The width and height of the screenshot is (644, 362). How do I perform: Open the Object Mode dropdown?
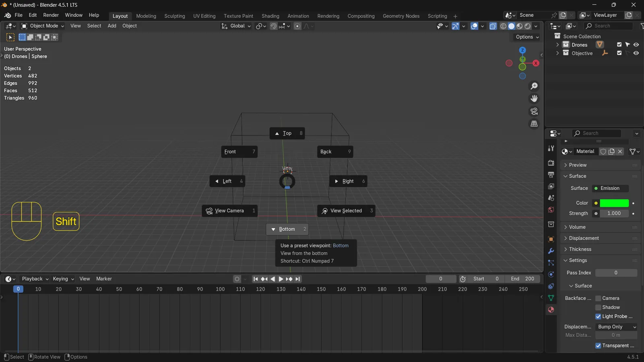point(42,26)
